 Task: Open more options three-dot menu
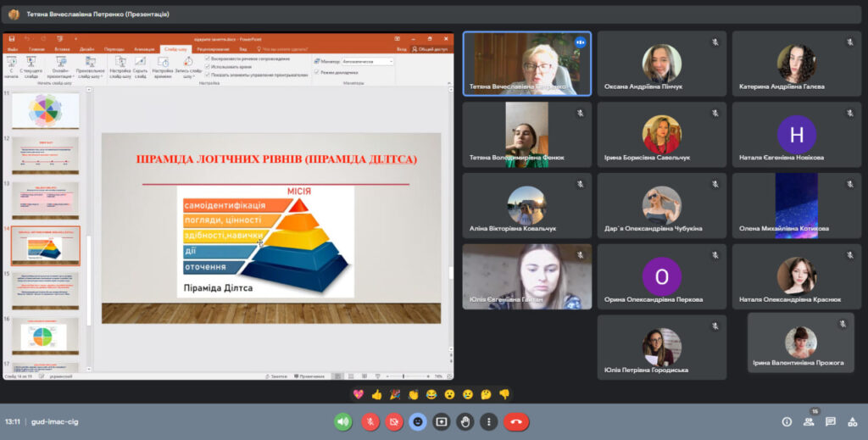pos(488,421)
